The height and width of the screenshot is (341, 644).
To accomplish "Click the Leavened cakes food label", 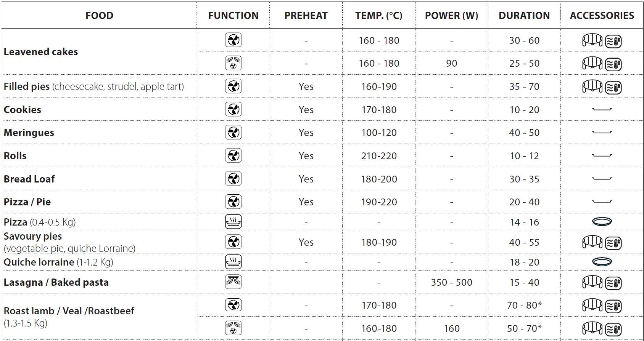I will coord(41,52).
